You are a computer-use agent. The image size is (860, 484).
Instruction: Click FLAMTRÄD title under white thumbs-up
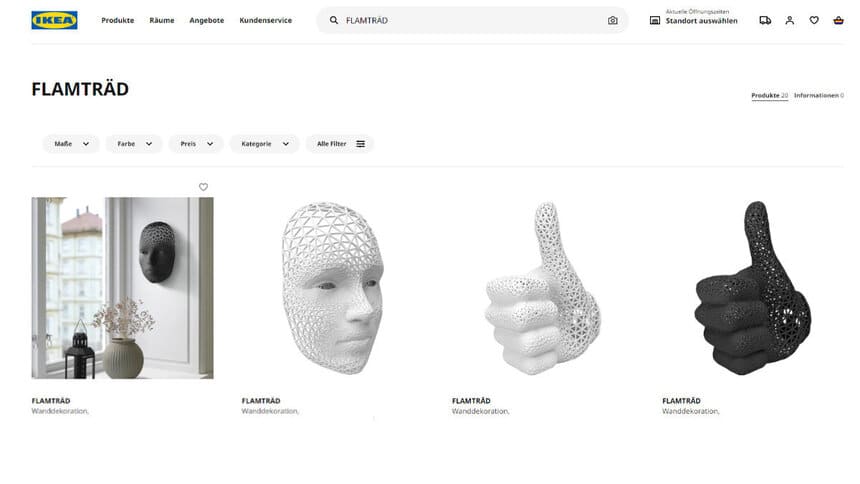coord(471,401)
